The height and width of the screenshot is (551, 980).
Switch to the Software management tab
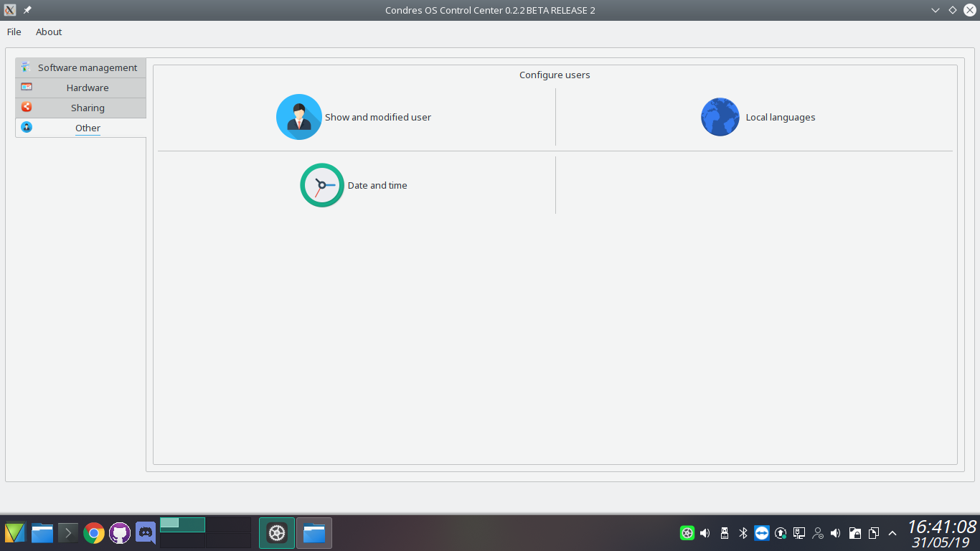point(88,67)
